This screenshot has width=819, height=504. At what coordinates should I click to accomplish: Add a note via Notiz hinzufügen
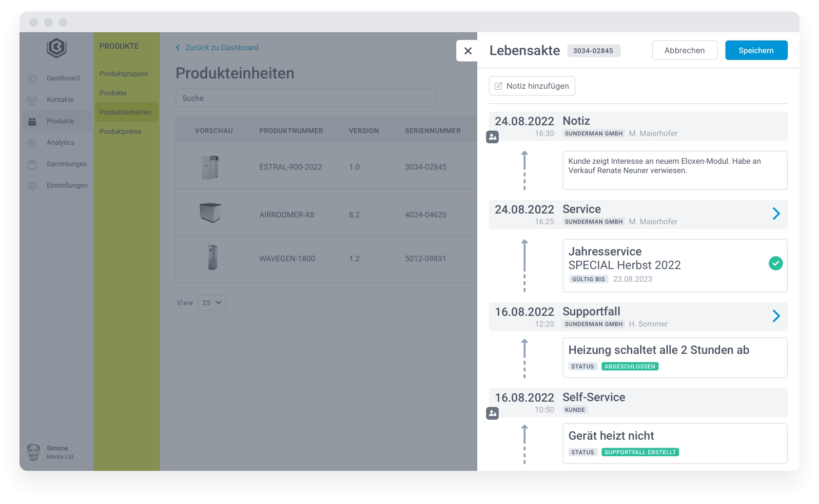pos(532,86)
